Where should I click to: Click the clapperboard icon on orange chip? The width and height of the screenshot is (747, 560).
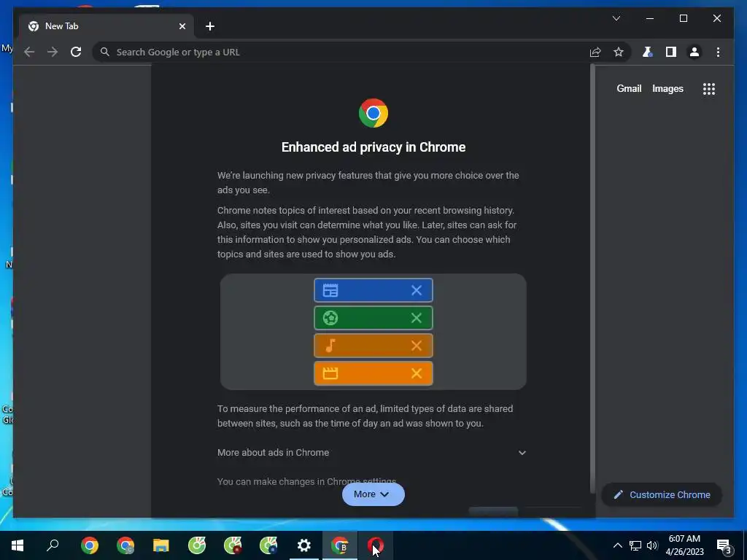330,373
